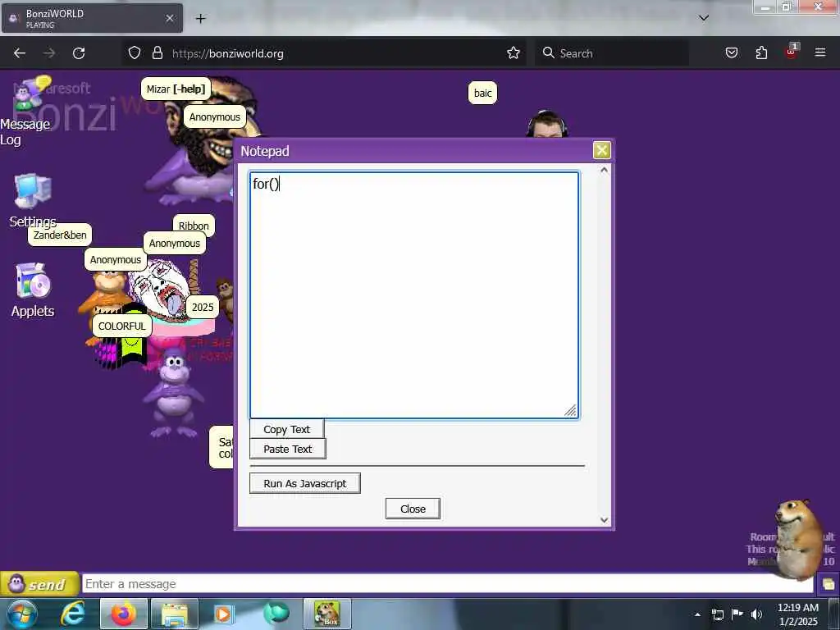Close the Notepad window with green X
The image size is (840, 630).
pyautogui.click(x=601, y=151)
